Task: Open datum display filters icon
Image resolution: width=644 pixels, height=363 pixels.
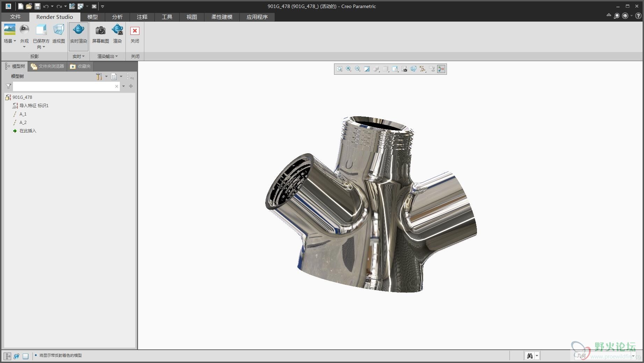Action: [423, 69]
